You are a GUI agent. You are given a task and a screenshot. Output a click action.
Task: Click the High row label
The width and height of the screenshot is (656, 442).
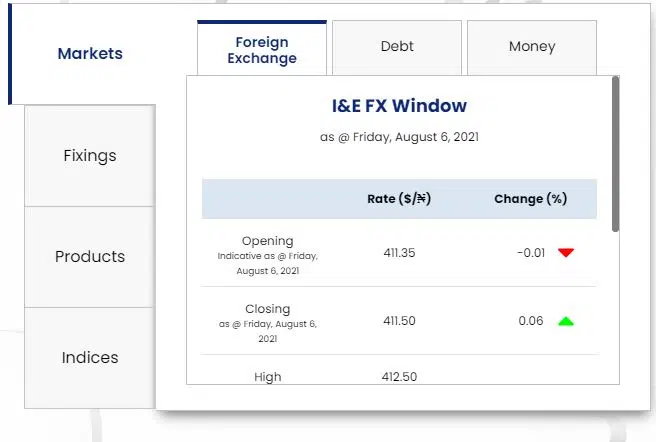[268, 377]
